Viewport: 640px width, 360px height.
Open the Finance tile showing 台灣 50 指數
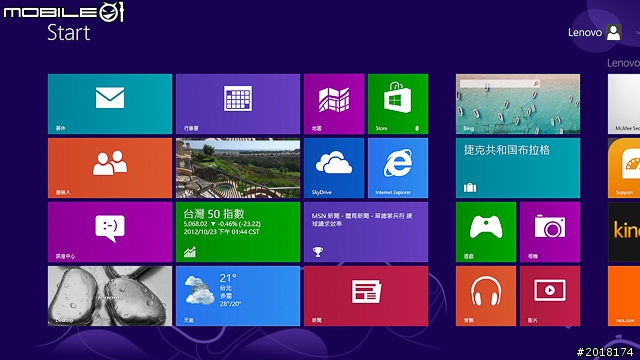[x=238, y=232]
